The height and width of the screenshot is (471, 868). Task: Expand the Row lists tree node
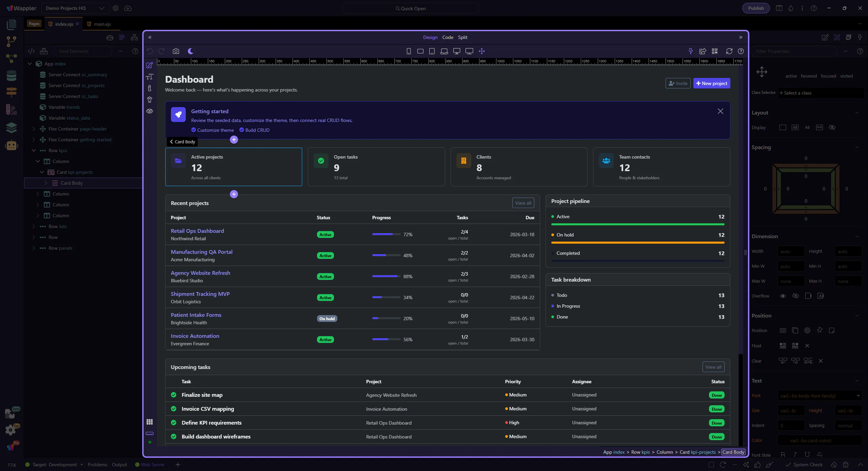pos(34,226)
